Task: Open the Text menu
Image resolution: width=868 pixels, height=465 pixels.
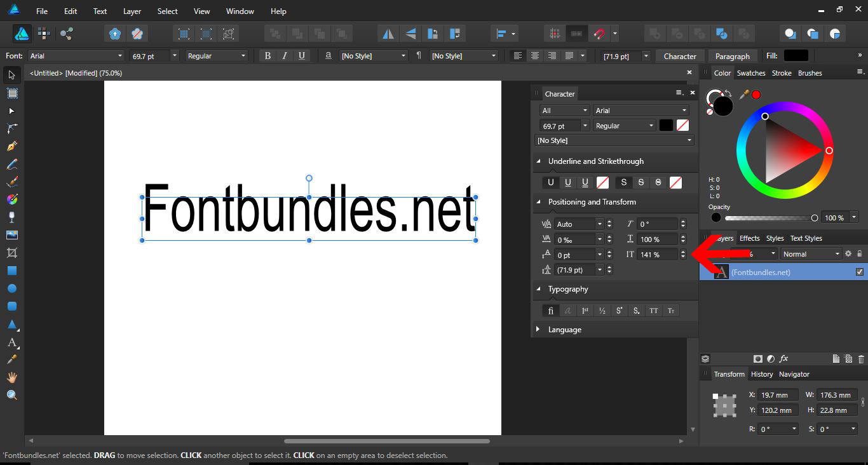Action: point(100,11)
